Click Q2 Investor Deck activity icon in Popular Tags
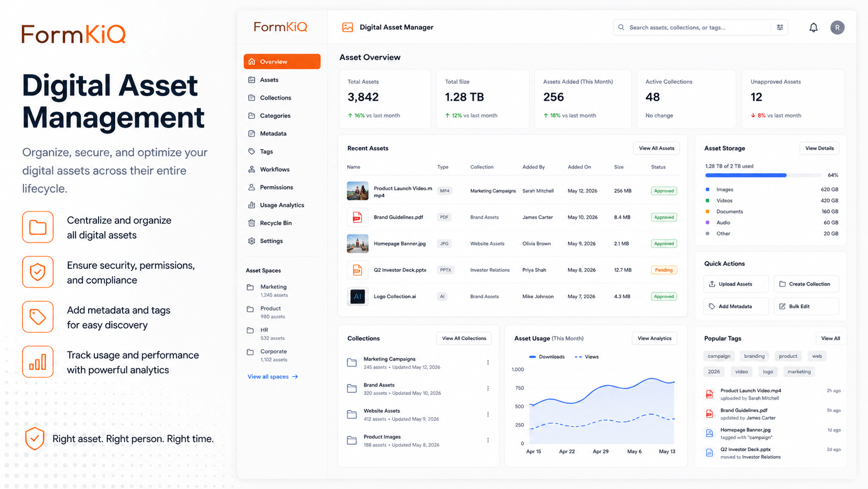Screen dimensions: 868x489 pyautogui.click(x=709, y=453)
